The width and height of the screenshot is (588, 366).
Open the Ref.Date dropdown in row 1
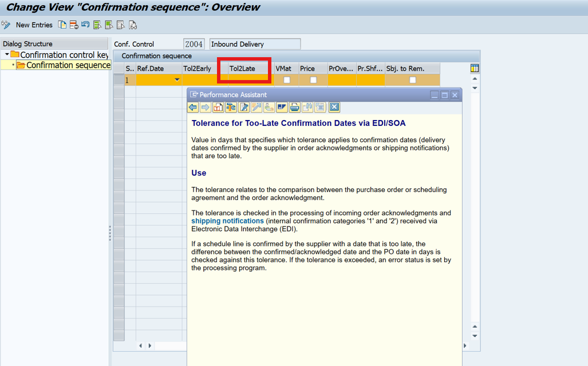(x=177, y=80)
